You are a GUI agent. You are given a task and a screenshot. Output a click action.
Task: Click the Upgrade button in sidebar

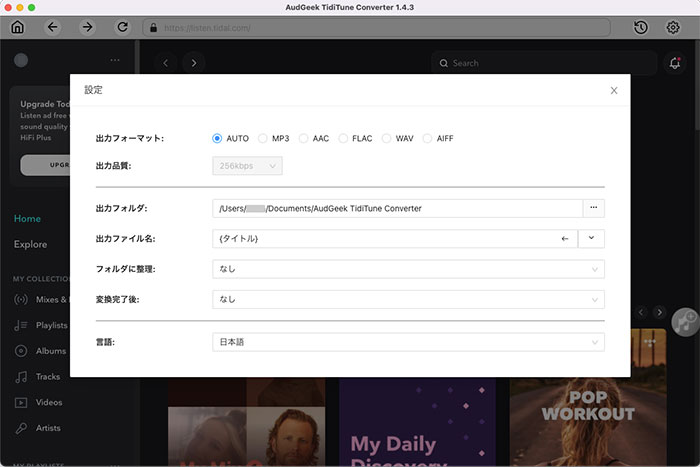[45, 165]
